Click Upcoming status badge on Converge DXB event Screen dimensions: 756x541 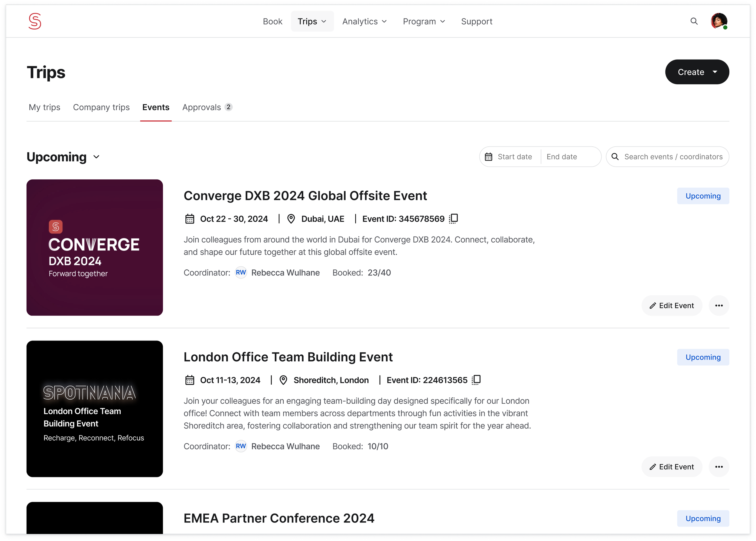[703, 196]
